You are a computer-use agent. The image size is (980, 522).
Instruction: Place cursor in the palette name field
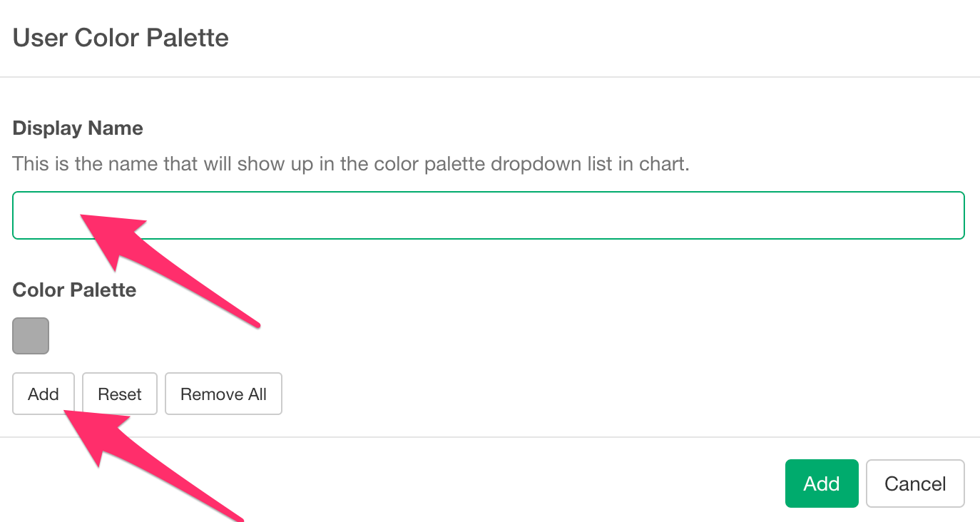488,215
